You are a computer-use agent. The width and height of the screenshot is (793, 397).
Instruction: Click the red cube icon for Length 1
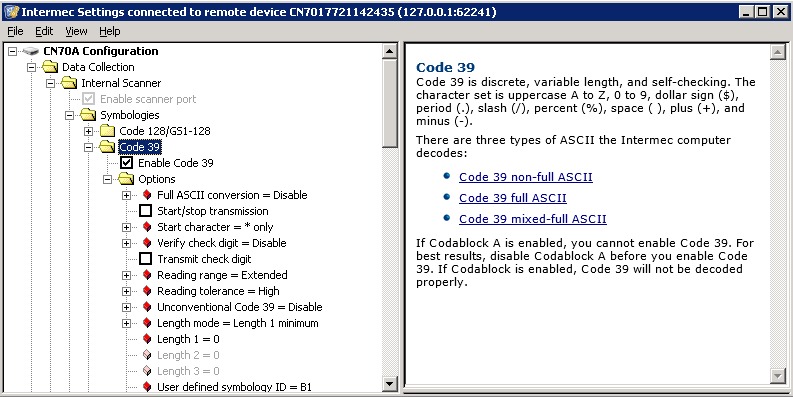(x=147, y=339)
